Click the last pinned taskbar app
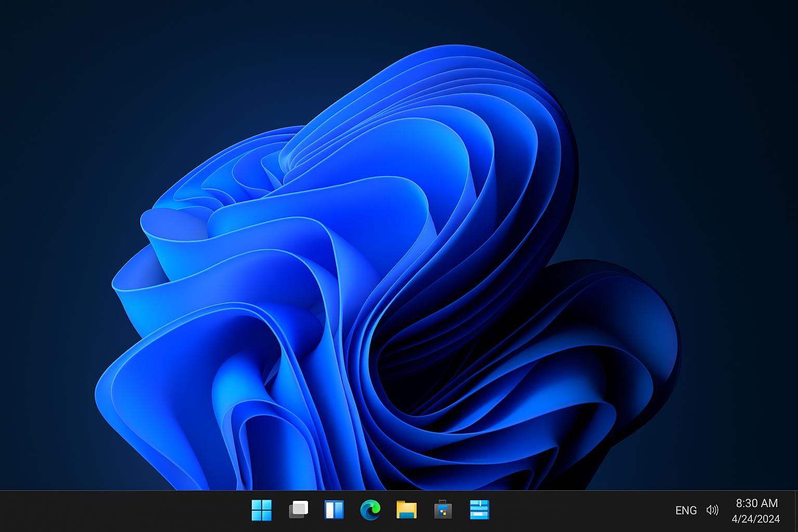The height and width of the screenshot is (532, 798). coord(480,510)
